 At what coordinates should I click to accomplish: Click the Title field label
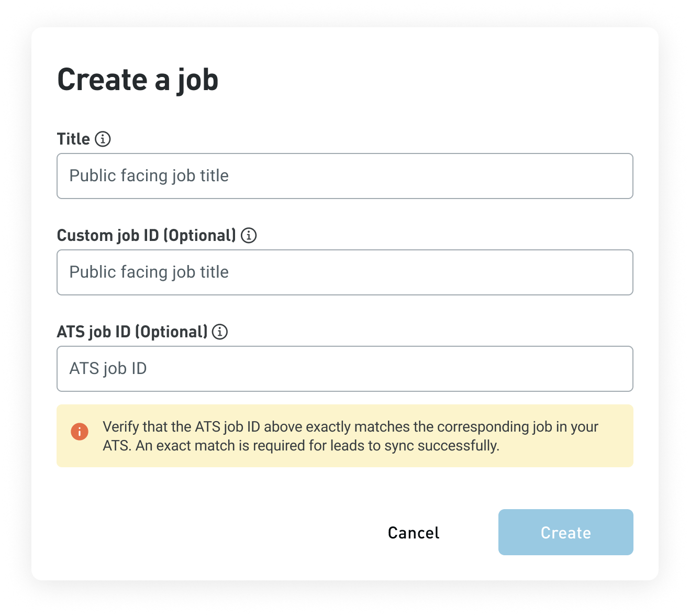tap(74, 138)
